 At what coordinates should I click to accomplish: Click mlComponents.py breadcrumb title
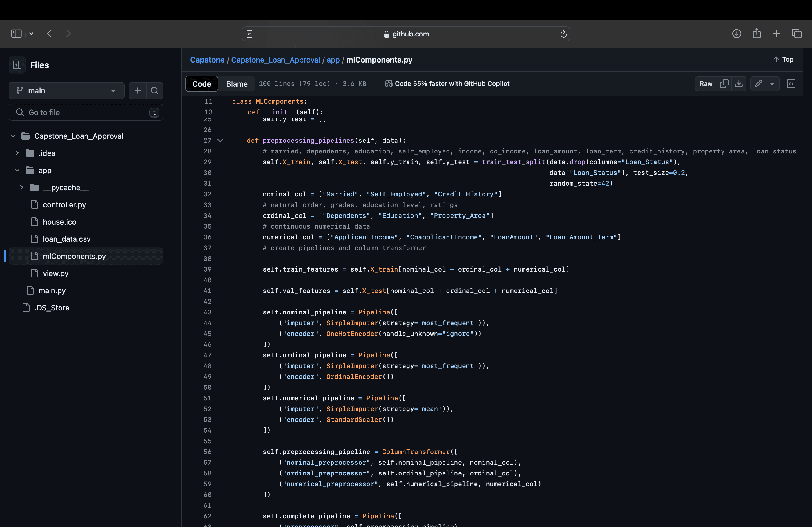tap(379, 60)
